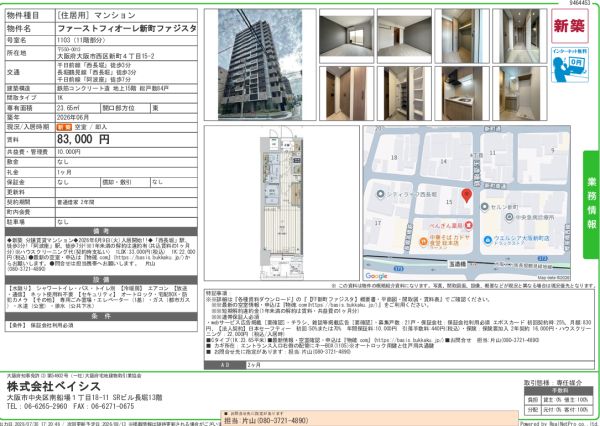Click the red 新築 badge at top right
600x426 pixels.
tap(569, 26)
